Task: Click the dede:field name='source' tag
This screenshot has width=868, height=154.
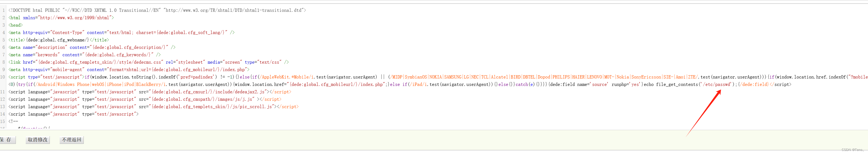Action: point(595,85)
